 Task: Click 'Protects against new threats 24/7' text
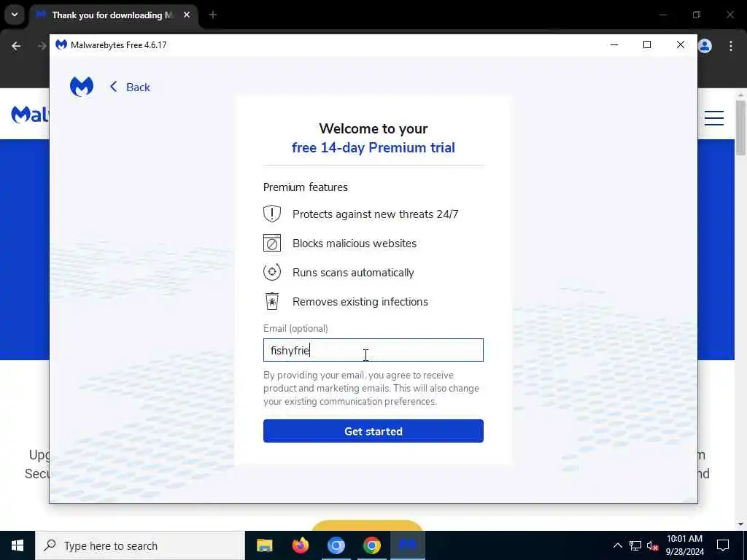point(376,214)
